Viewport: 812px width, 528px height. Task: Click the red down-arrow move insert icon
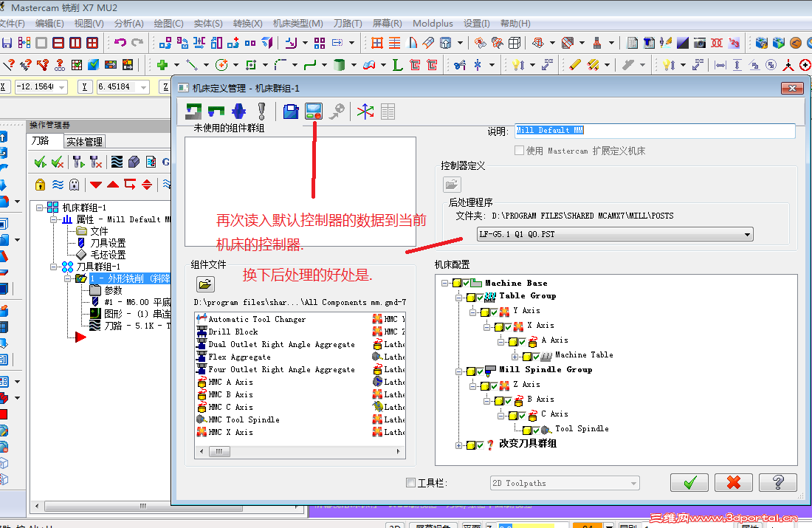[96, 185]
